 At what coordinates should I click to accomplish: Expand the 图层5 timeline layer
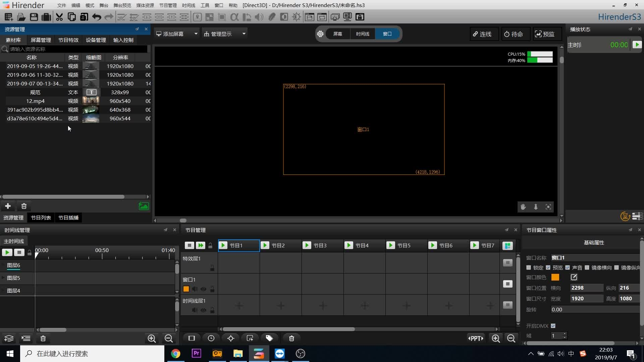3,278
